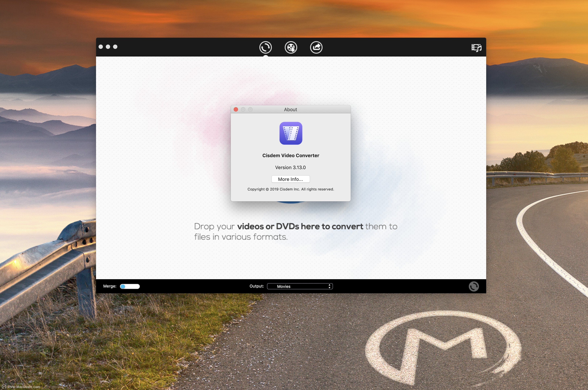Click the Cisdem Video Converter title text
Image resolution: width=588 pixels, height=390 pixels.
tap(291, 156)
